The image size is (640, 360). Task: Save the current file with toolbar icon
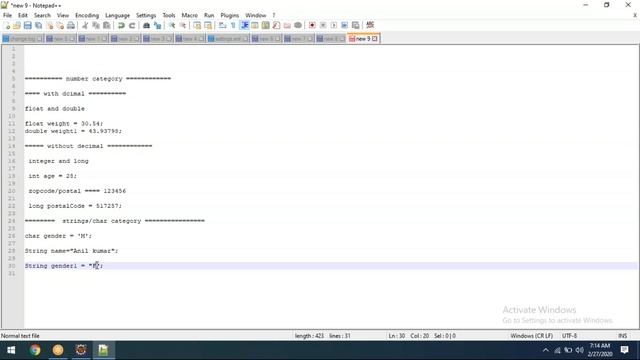click(27, 25)
